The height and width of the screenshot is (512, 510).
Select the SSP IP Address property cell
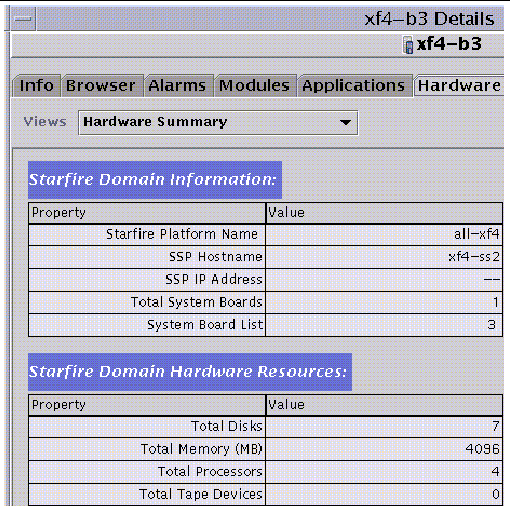point(147,280)
